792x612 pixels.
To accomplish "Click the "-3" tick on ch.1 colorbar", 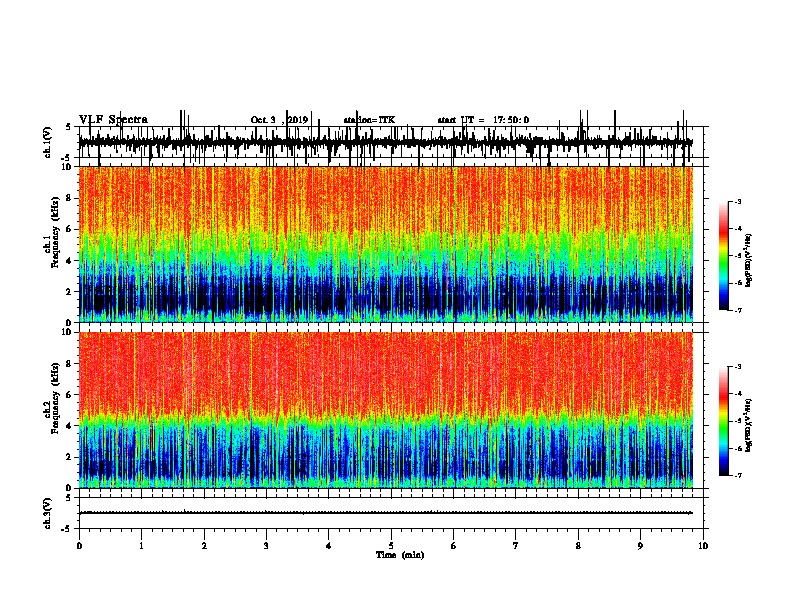I will point(737,201).
